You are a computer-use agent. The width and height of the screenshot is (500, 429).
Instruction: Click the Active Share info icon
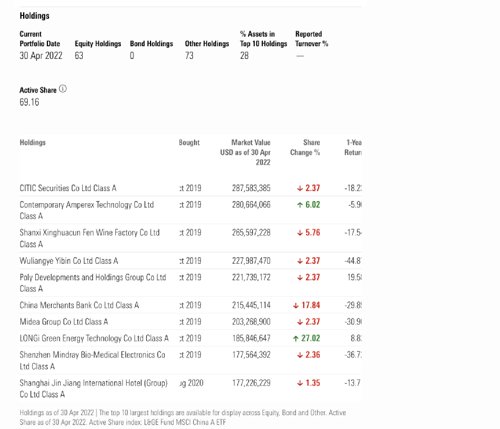tap(63, 89)
